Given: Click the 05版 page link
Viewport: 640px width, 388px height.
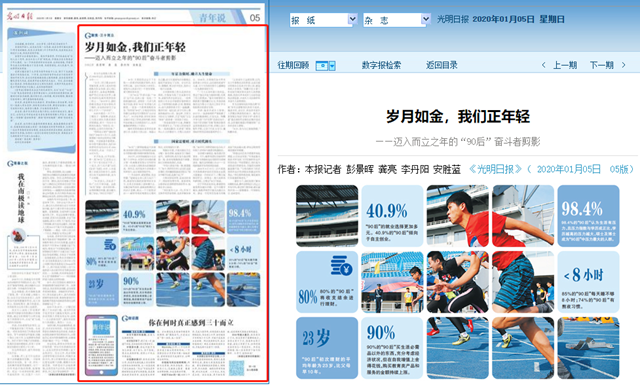Looking at the screenshot, I should coord(619,169).
